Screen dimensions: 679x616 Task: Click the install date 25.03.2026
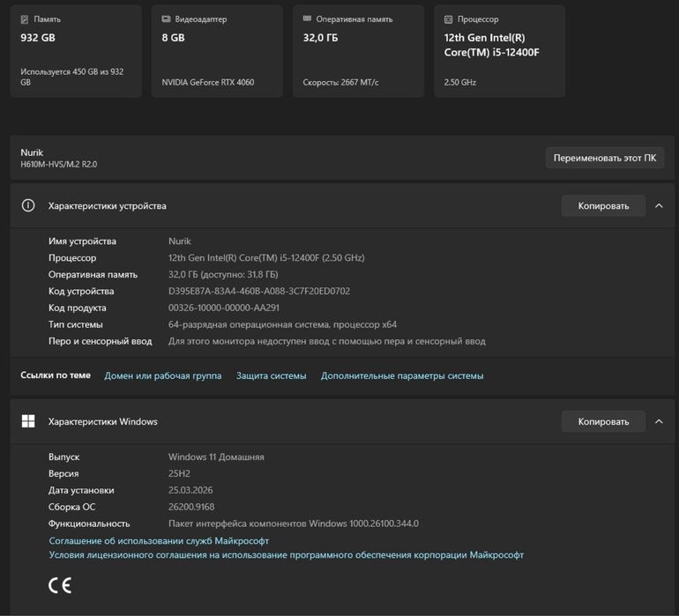click(x=190, y=490)
